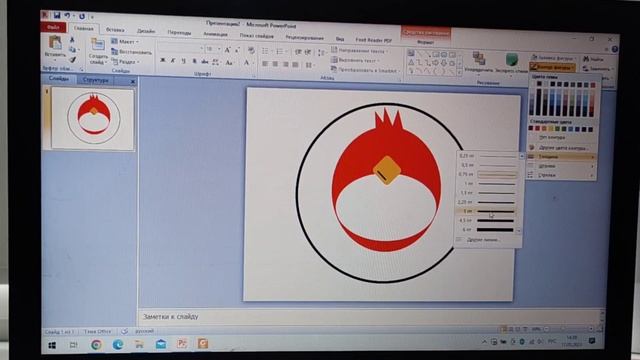
Task: Click the Save icon in quick access toolbar
Action: [x=57, y=15]
